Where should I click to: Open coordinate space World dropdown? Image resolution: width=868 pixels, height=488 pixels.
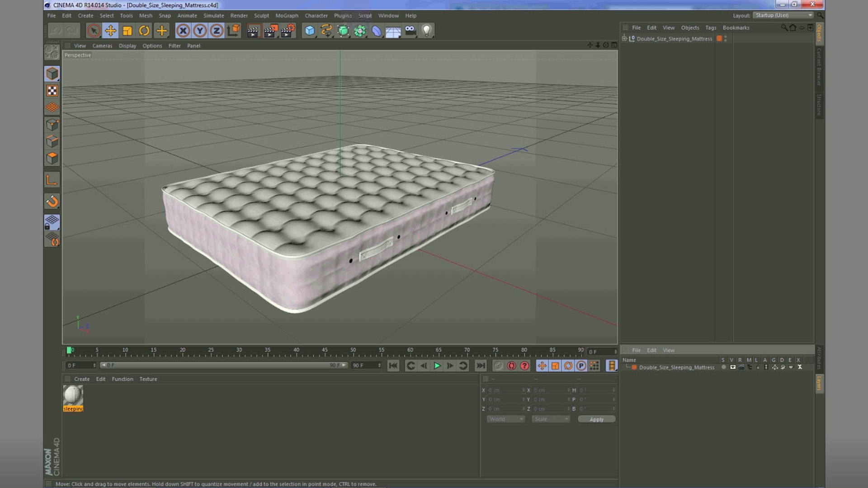tap(506, 419)
